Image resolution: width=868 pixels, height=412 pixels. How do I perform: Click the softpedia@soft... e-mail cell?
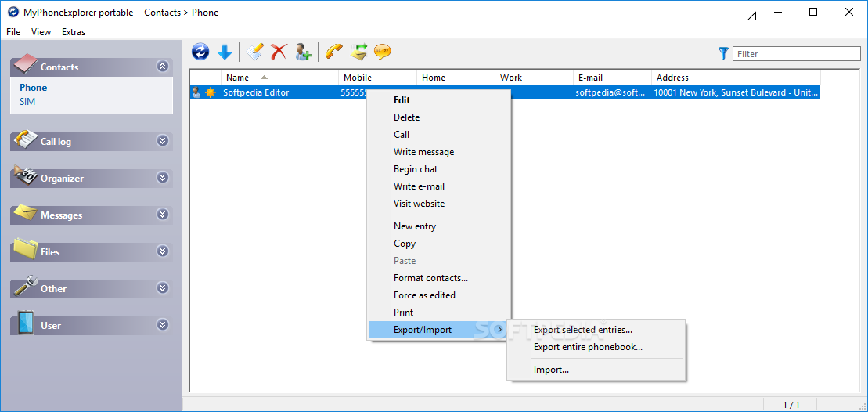[x=610, y=92]
